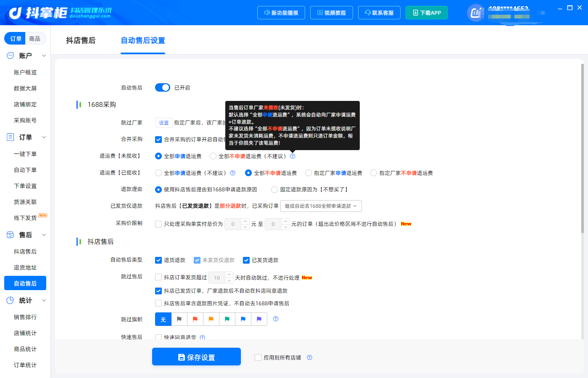This screenshot has width=588, height=378.
Task: Open 数据大屏 in the sidebar
Action: 25,88
